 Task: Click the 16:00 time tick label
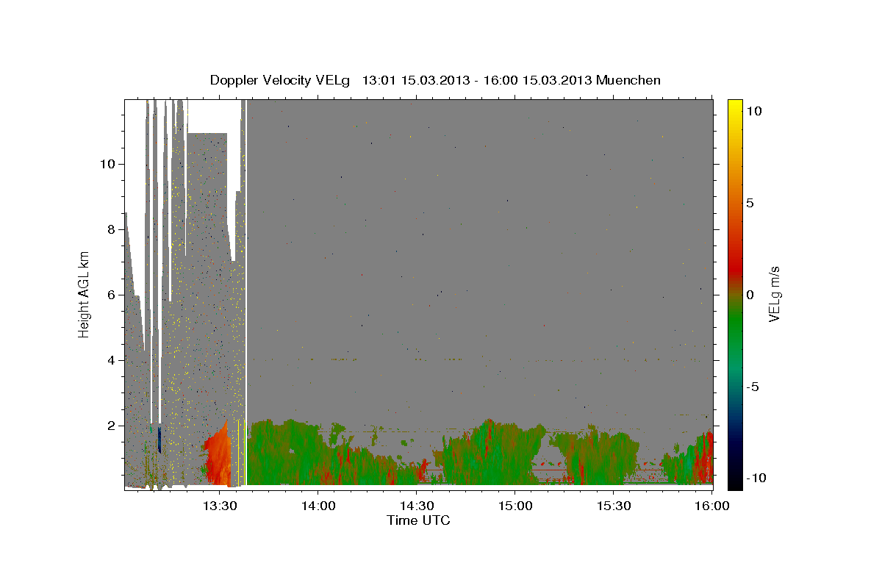[x=711, y=506]
